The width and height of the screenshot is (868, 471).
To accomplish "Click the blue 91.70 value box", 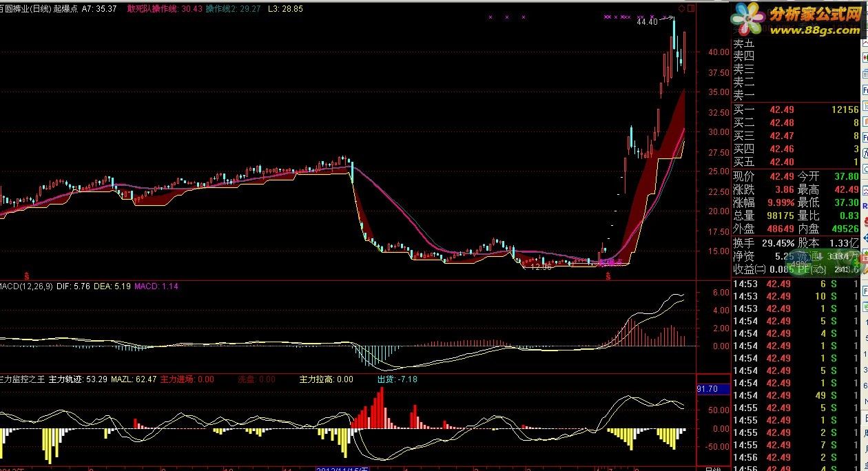I will tap(713, 389).
